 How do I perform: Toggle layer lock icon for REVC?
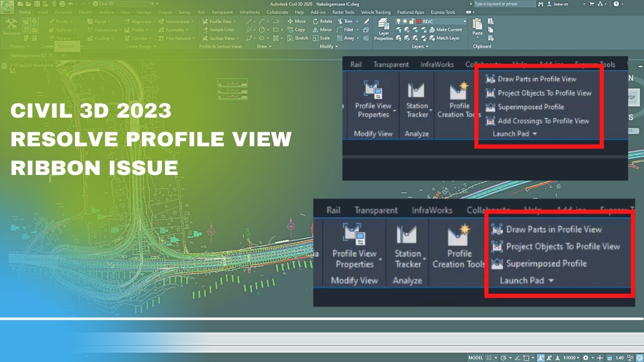[x=412, y=21]
